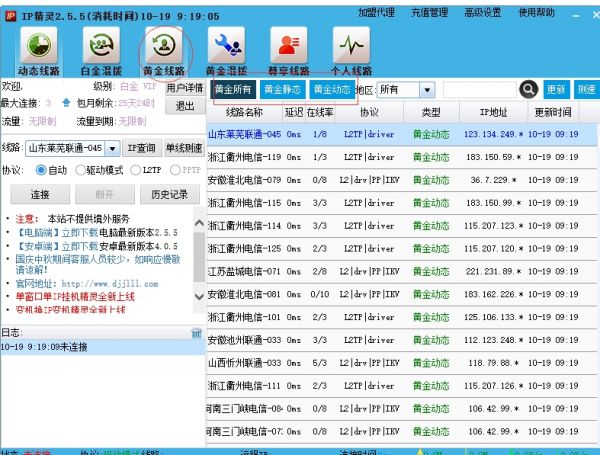Viewport: 600px width, 455px height.
Task: Select the PPTP radio button
Action: pos(175,170)
